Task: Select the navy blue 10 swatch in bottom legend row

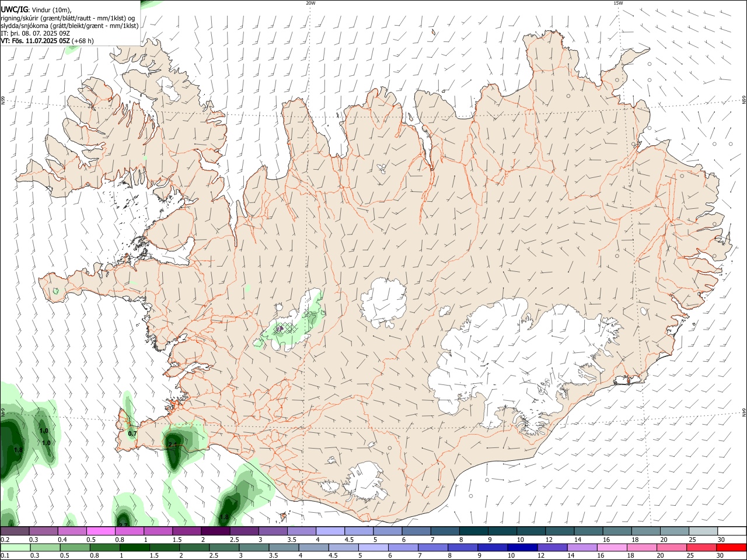Action: click(522, 547)
